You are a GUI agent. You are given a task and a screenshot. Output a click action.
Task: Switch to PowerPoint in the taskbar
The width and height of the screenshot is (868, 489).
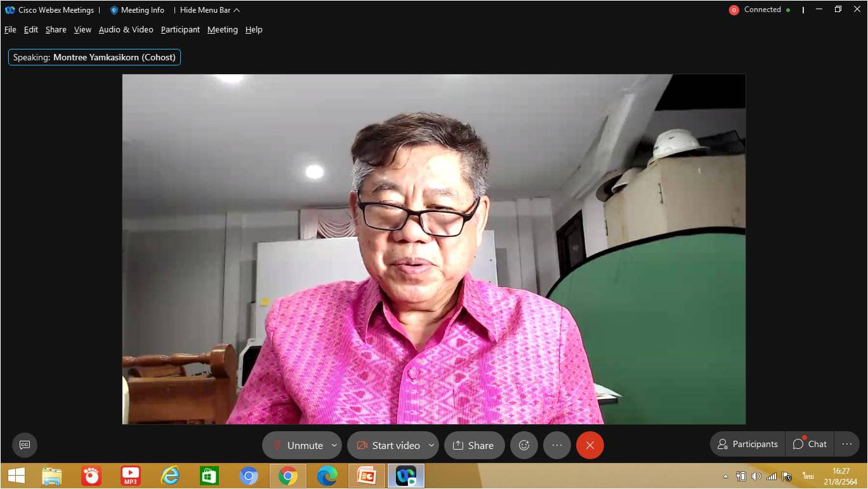[x=367, y=476]
